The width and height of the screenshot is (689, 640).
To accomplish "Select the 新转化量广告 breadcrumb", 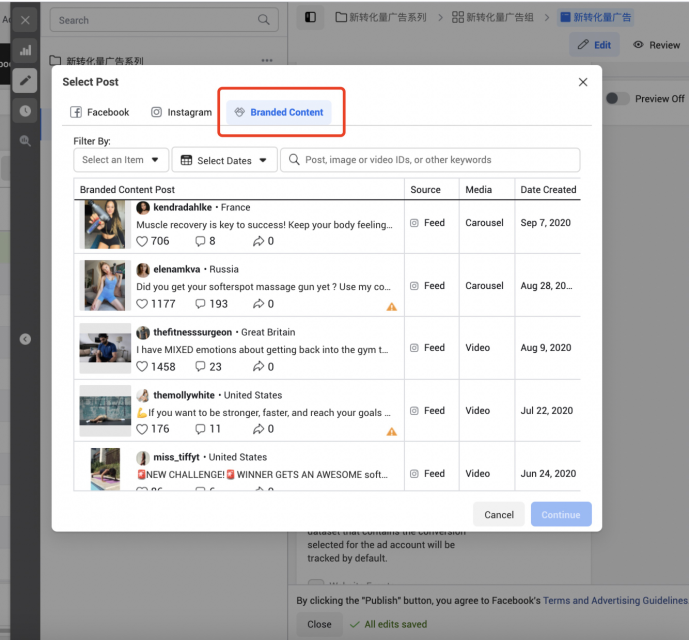I will (x=595, y=17).
